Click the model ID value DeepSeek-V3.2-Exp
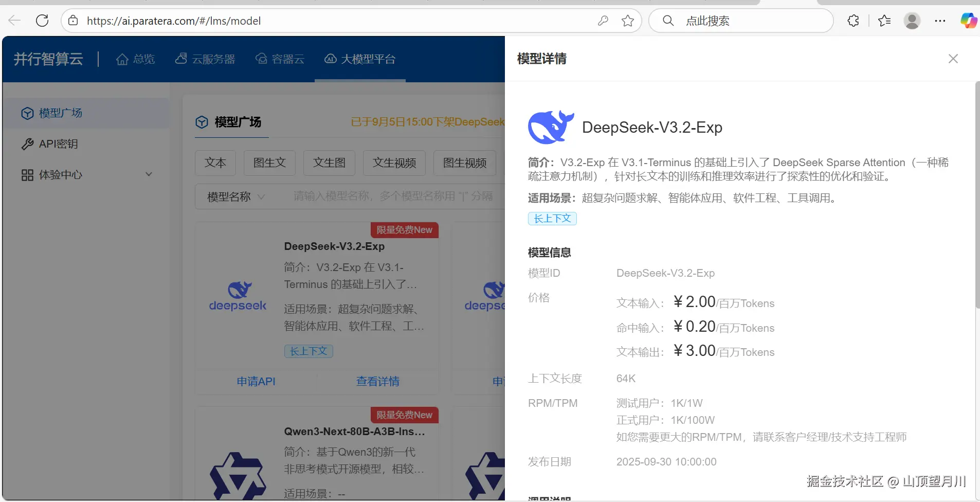The height and width of the screenshot is (502, 980). [665, 273]
